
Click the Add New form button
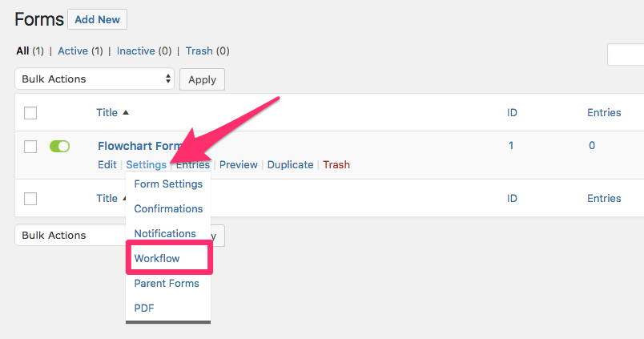(x=98, y=19)
